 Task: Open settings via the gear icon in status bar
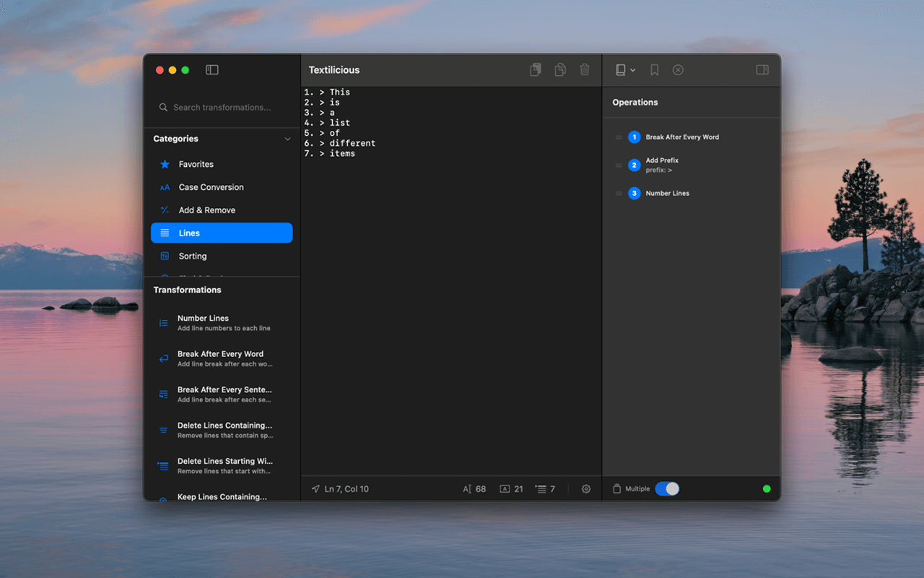point(586,488)
